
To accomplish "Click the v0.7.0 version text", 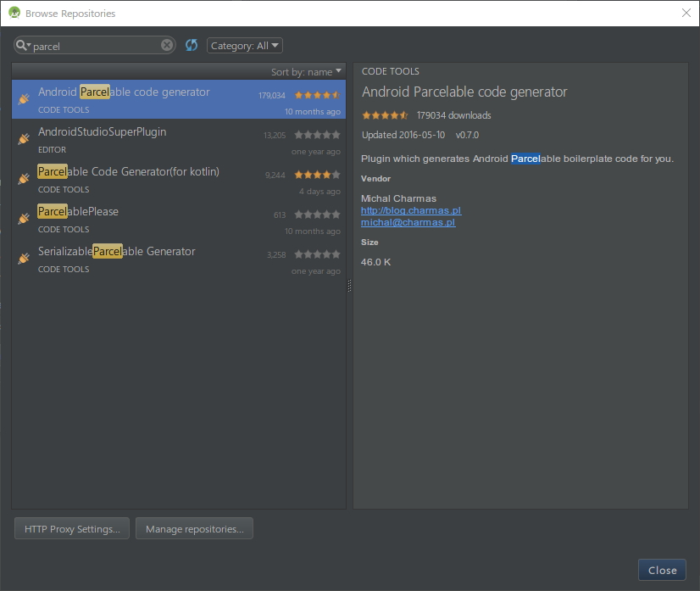I will [x=467, y=135].
